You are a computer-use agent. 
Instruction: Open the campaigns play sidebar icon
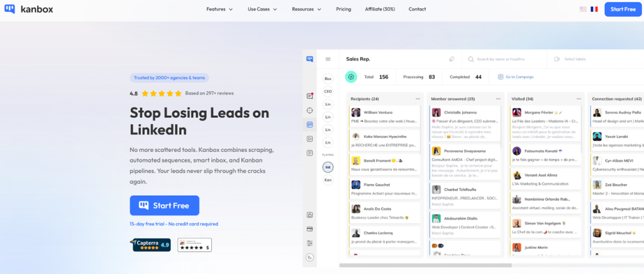[x=309, y=139]
